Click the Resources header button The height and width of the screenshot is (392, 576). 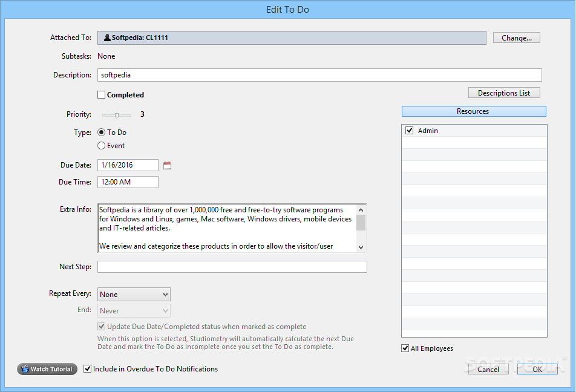point(474,111)
